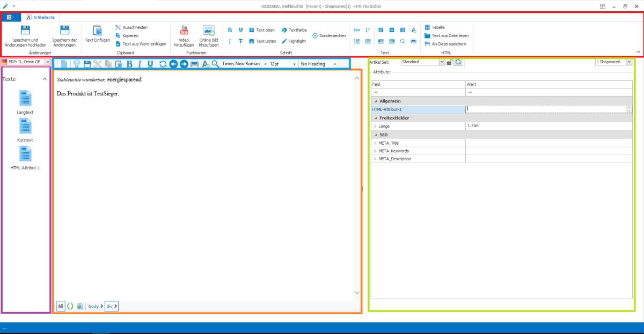Screen dimensions: 644x334
Task: Click Speichern und Änderungen hochladen icon
Action: 25,31
